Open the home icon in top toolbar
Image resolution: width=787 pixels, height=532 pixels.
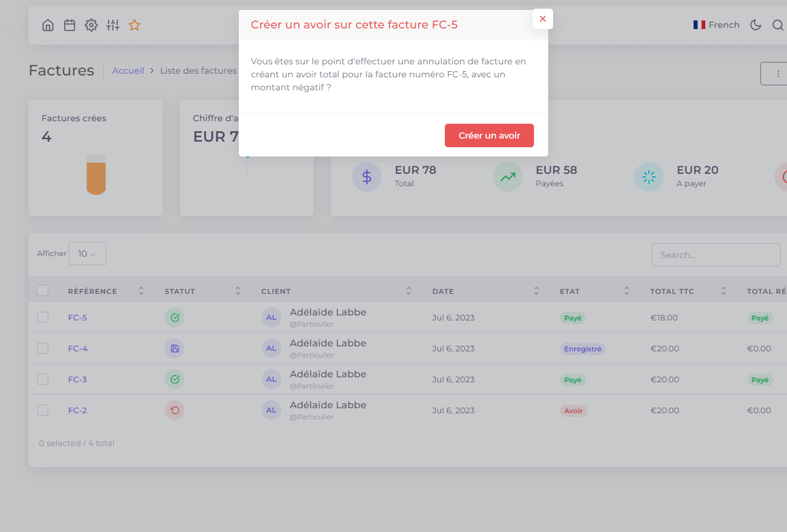[48, 25]
